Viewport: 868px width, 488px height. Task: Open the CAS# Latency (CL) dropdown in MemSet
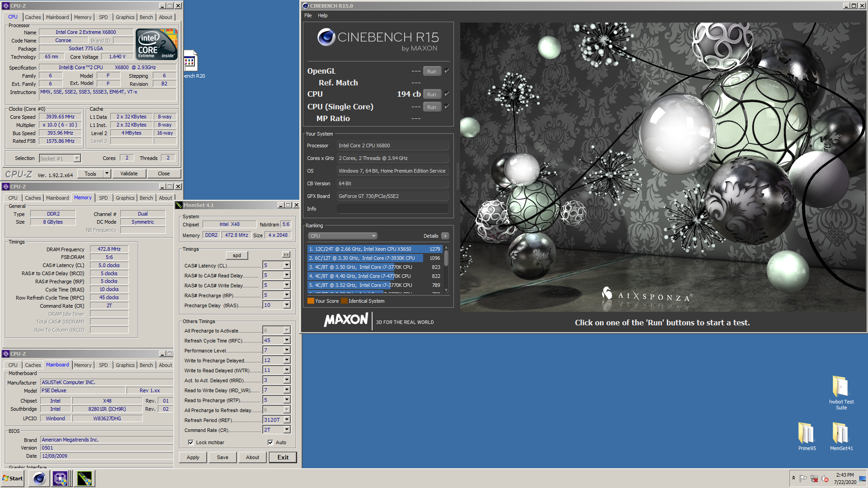click(x=287, y=265)
